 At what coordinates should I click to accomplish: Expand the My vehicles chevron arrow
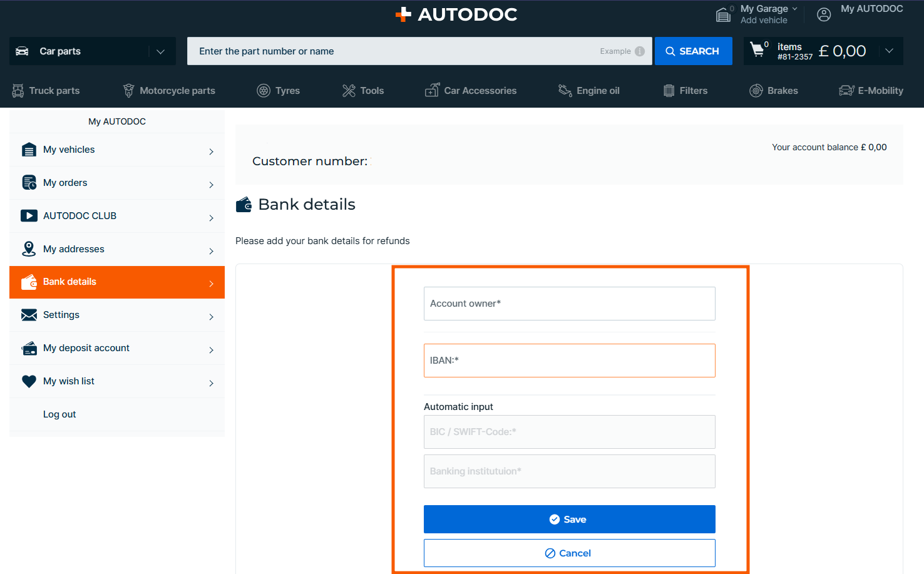click(211, 151)
